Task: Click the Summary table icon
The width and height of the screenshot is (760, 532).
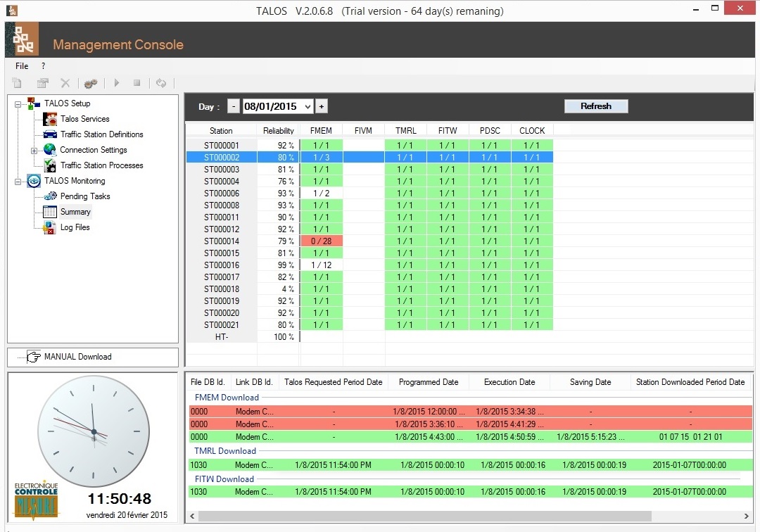Action: [x=50, y=212]
